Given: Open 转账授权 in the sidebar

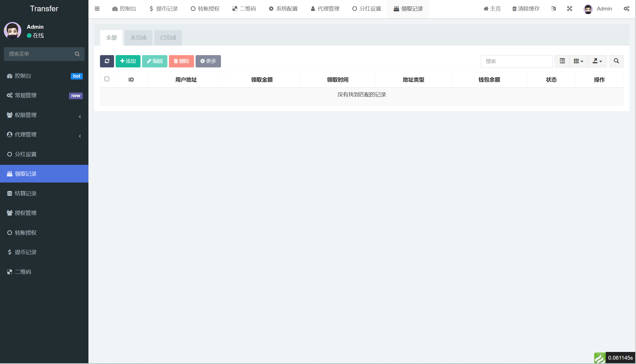Looking at the screenshot, I should point(44,233).
